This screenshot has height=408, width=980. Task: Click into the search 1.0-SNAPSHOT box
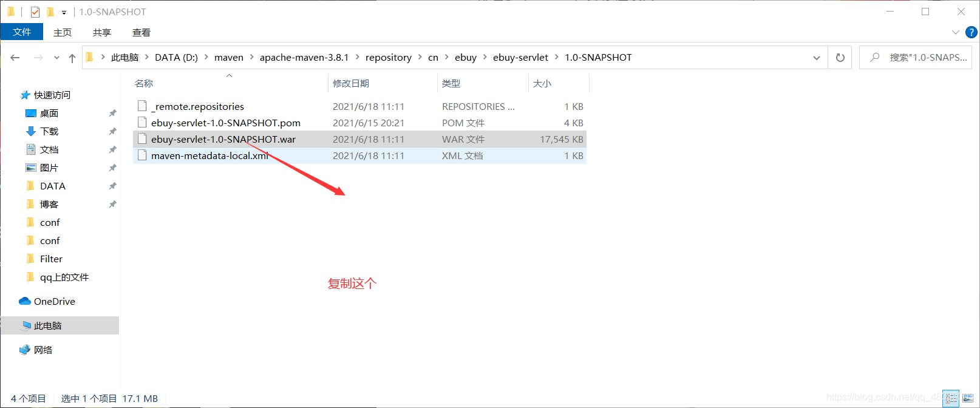[x=915, y=58]
